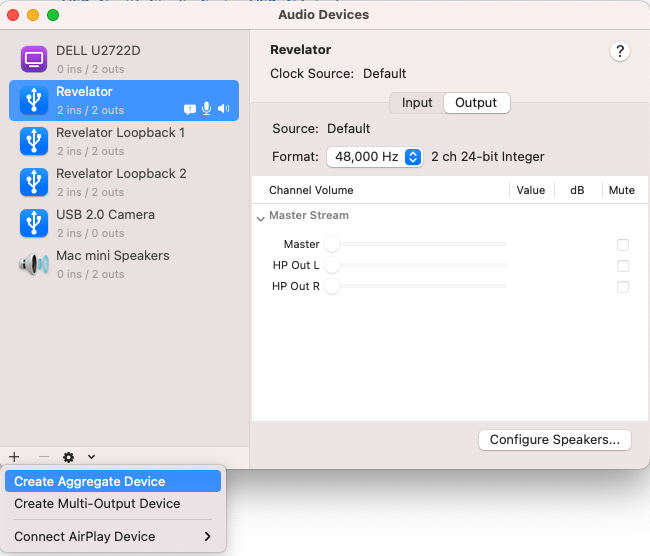Click the Revelator Loopback 1 USB icon
This screenshot has height=556, width=650.
tap(34, 141)
